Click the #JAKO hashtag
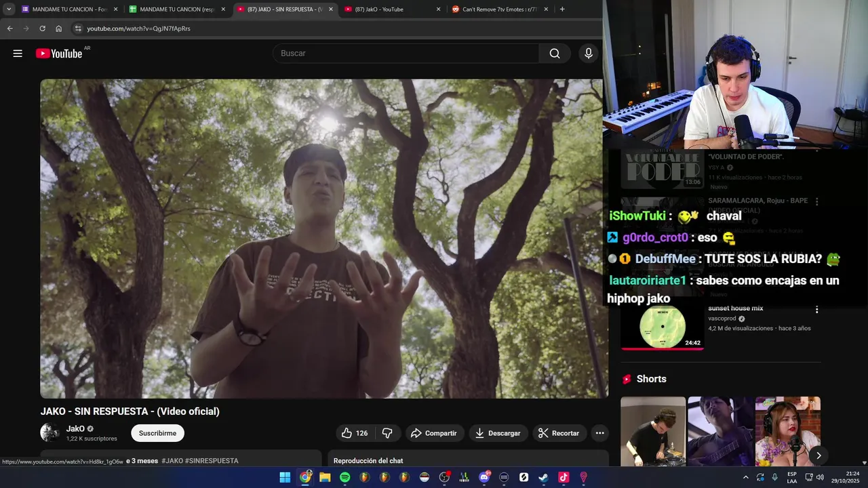 (172, 461)
